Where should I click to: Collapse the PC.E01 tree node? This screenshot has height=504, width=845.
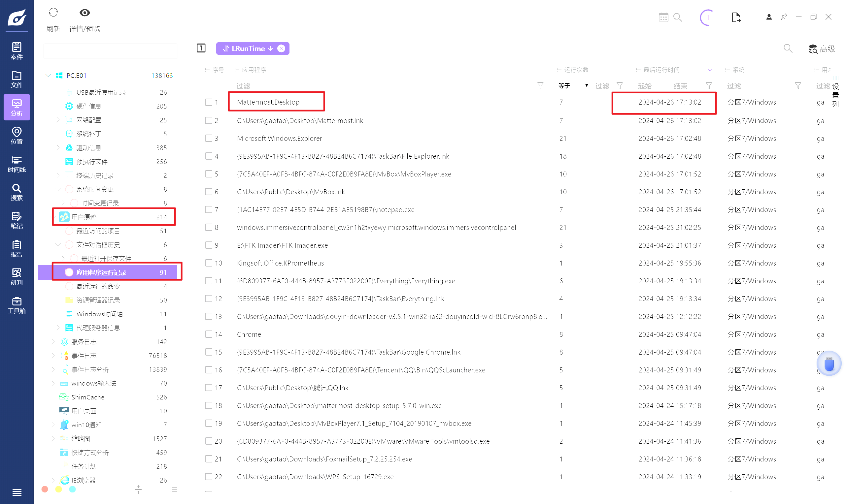click(48, 76)
